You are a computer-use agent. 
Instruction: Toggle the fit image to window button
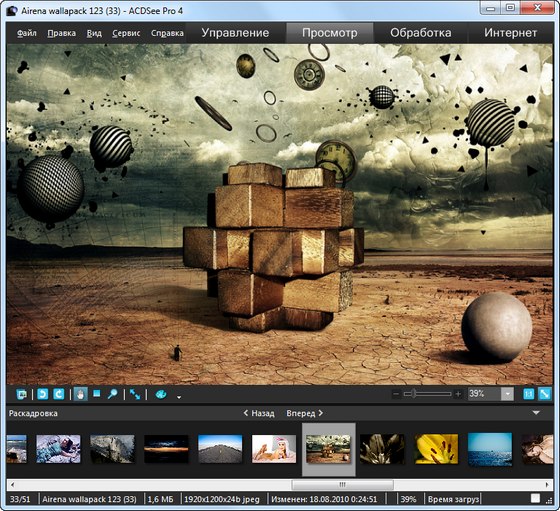click(545, 394)
